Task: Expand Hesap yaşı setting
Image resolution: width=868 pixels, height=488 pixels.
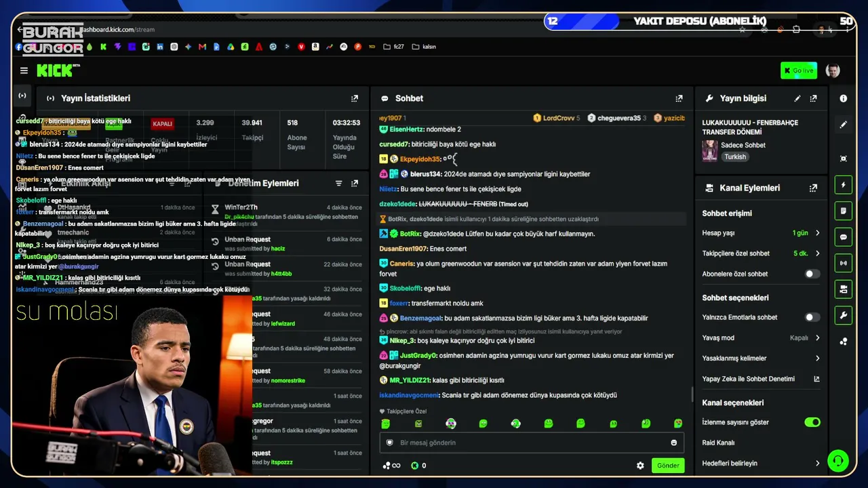Action: 761,233
